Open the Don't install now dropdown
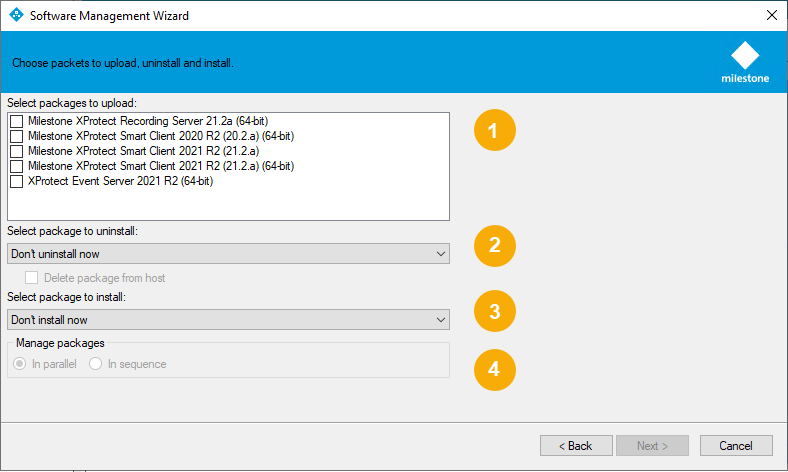 click(229, 320)
